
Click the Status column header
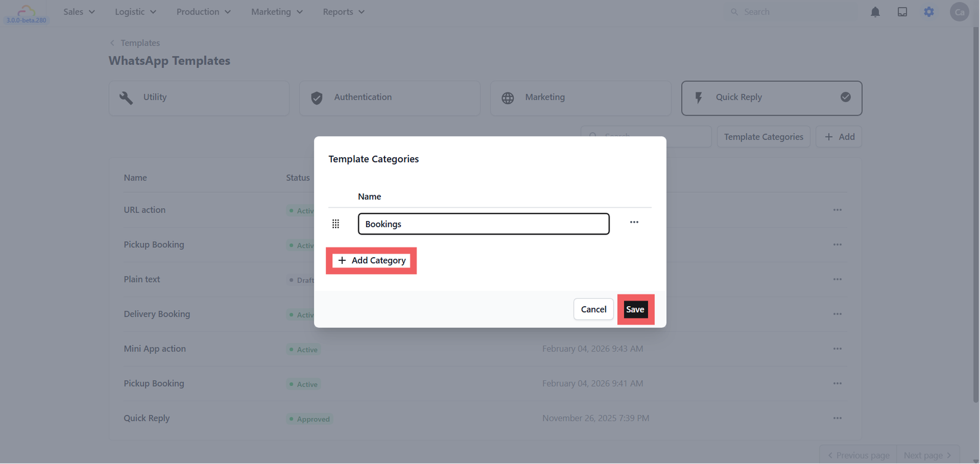coord(298,178)
